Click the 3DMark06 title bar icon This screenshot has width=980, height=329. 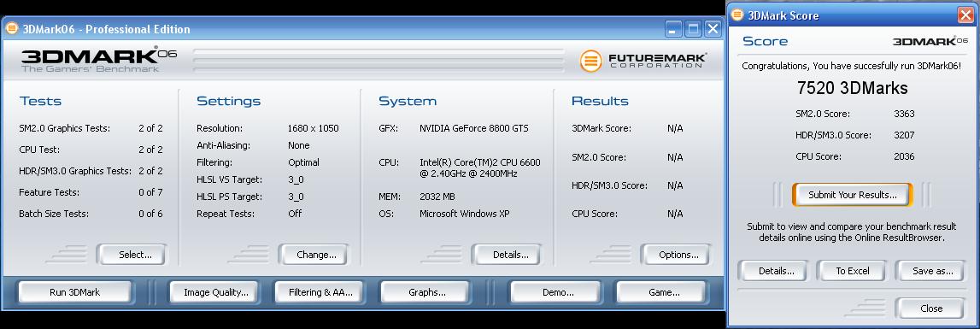coord(12,29)
